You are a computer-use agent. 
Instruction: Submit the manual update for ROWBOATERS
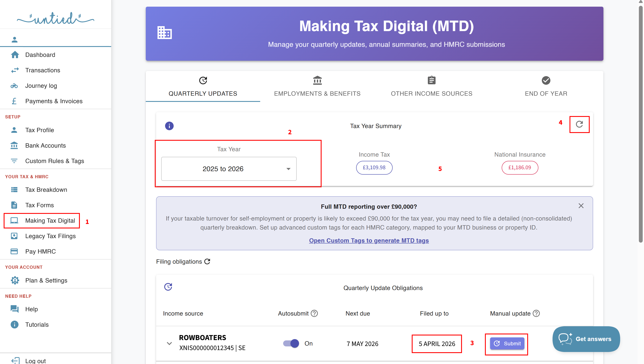point(507,343)
